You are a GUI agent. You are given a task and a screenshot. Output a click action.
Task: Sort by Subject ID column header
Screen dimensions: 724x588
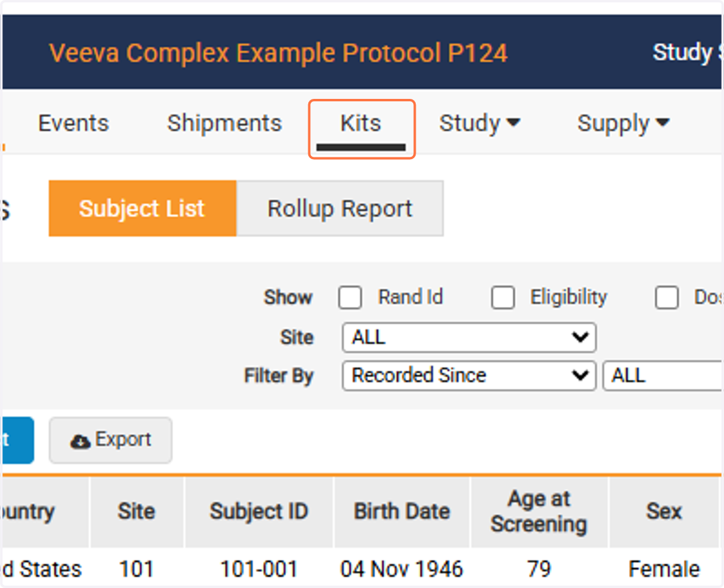coord(259,511)
